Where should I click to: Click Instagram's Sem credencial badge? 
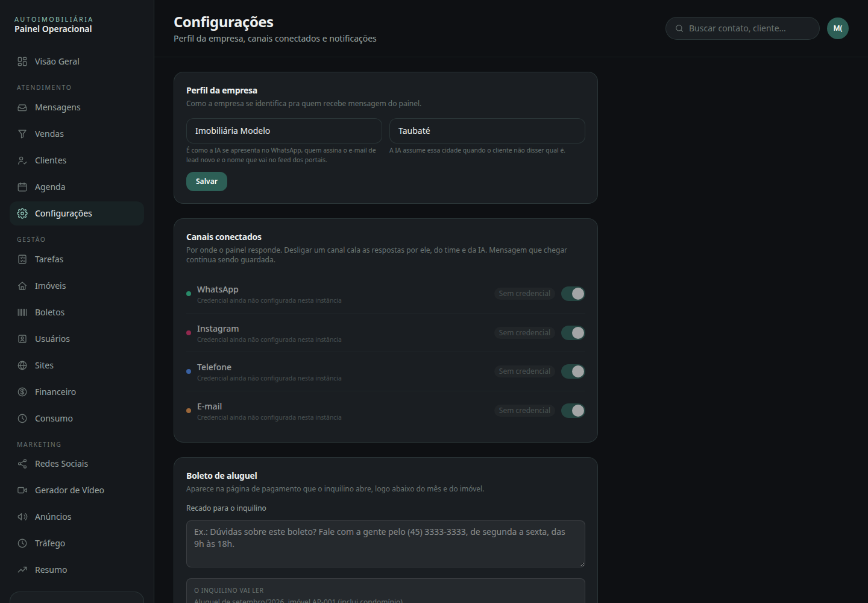(524, 333)
